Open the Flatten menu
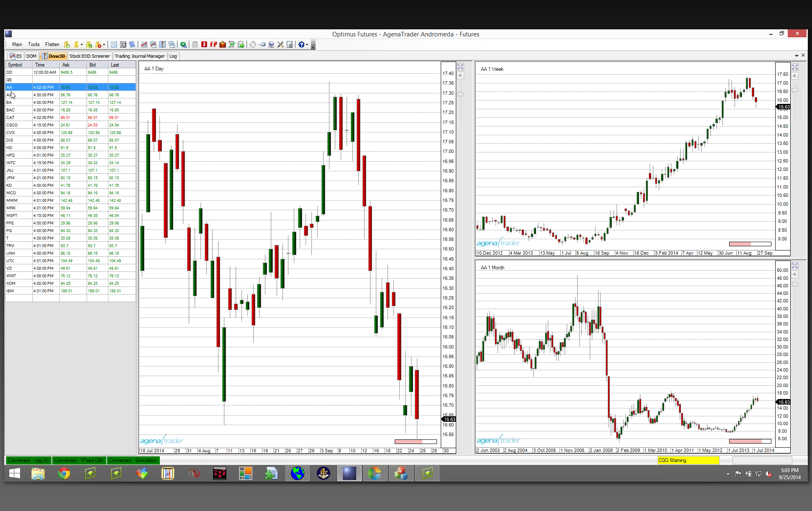812x511 pixels. (x=52, y=44)
